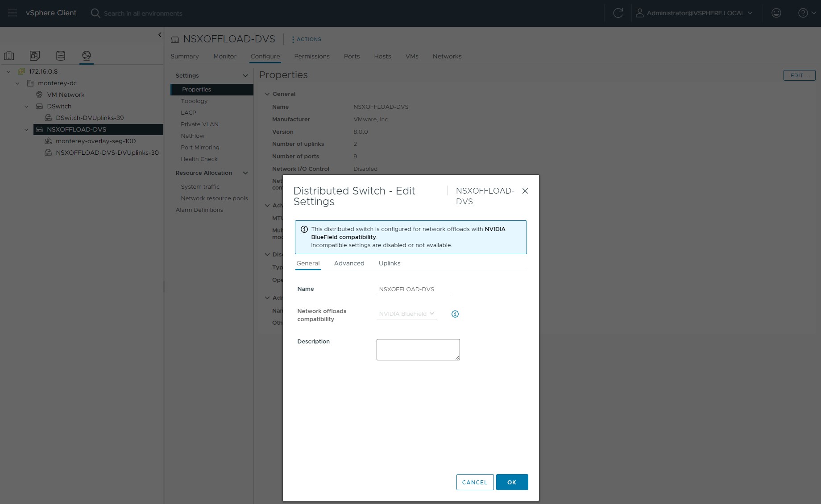The width and height of the screenshot is (821, 504).
Task: Refresh the vSphere Client view
Action: [x=618, y=13]
